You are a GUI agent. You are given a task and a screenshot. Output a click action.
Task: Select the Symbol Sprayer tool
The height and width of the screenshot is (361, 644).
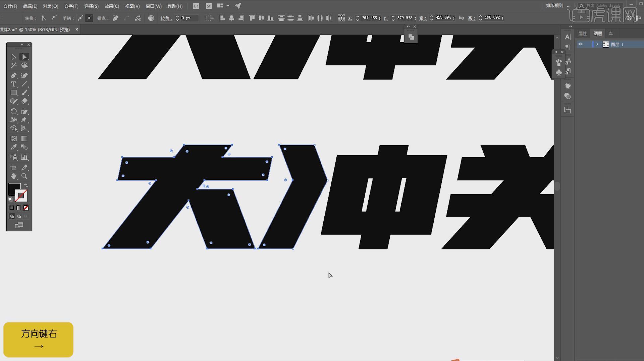tap(14, 157)
